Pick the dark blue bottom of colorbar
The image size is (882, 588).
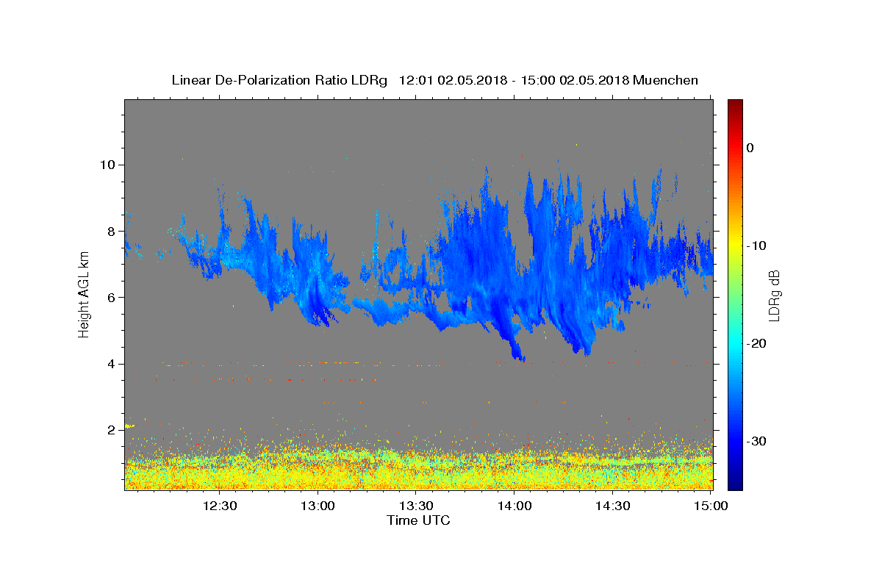point(735,485)
